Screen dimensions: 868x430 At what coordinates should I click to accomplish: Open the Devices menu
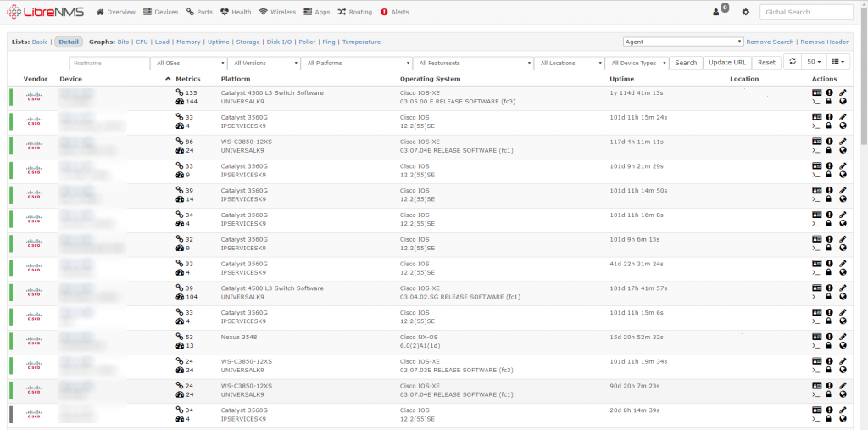(160, 12)
